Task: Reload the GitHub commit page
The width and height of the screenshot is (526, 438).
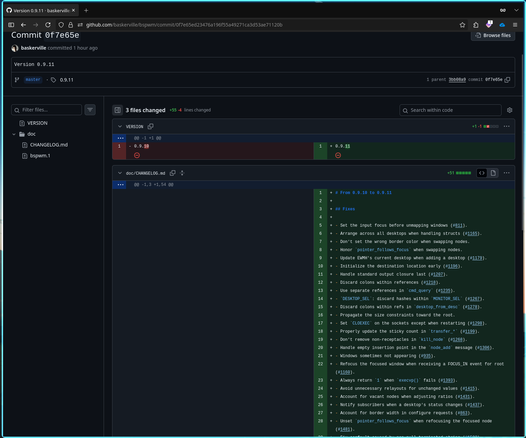Action: pyautogui.click(x=48, y=25)
